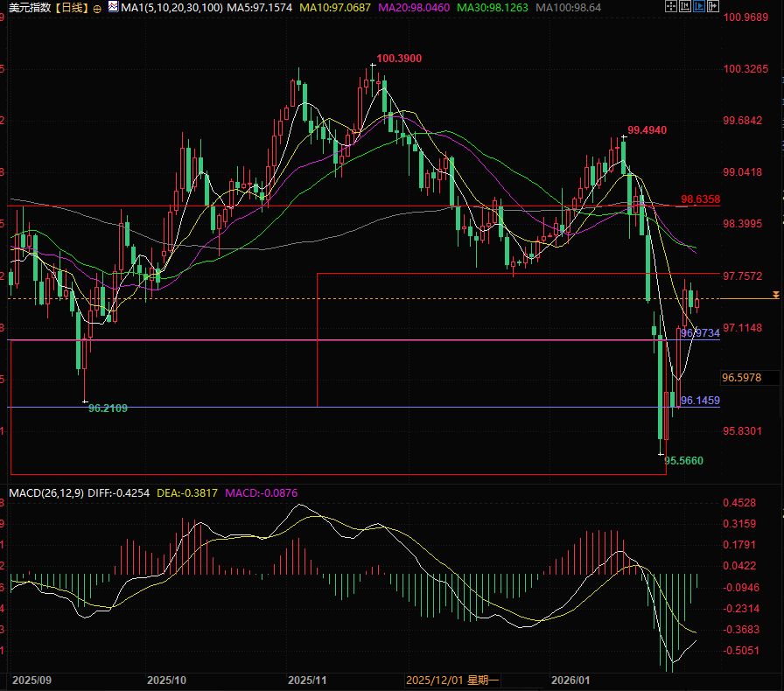Click the crosshair cursor icon in chart toolbar
The width and height of the screenshot is (784, 691).
(x=670, y=7)
